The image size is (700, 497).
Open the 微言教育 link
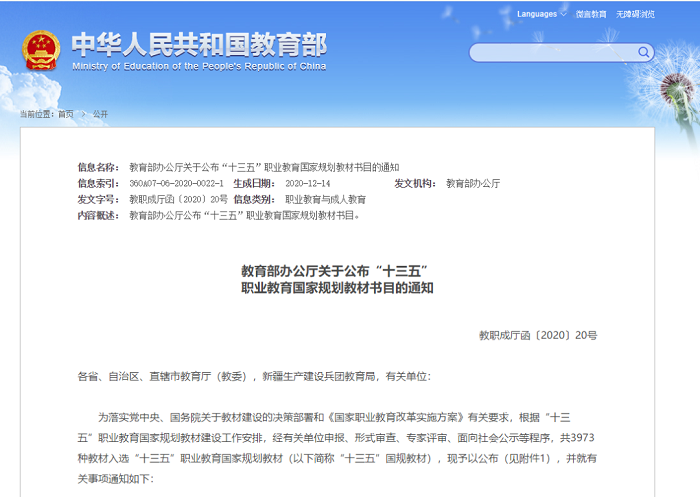click(x=590, y=14)
